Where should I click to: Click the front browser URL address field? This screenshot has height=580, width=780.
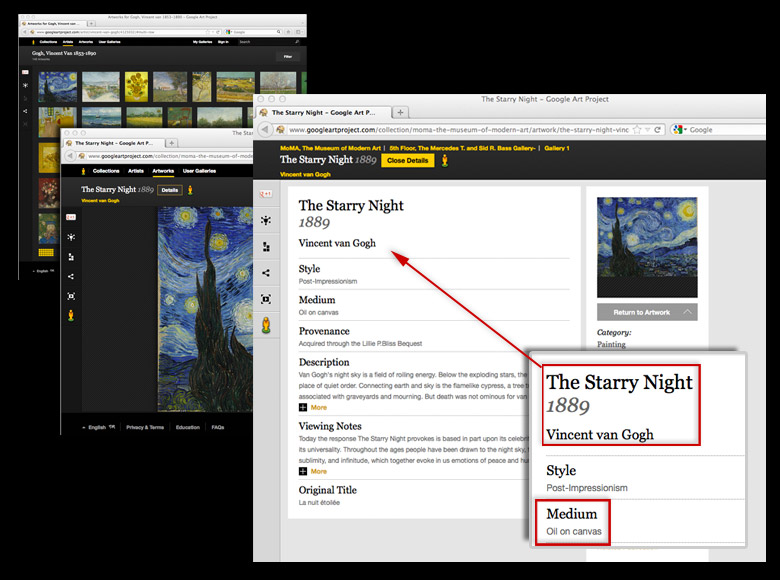[x=450, y=130]
